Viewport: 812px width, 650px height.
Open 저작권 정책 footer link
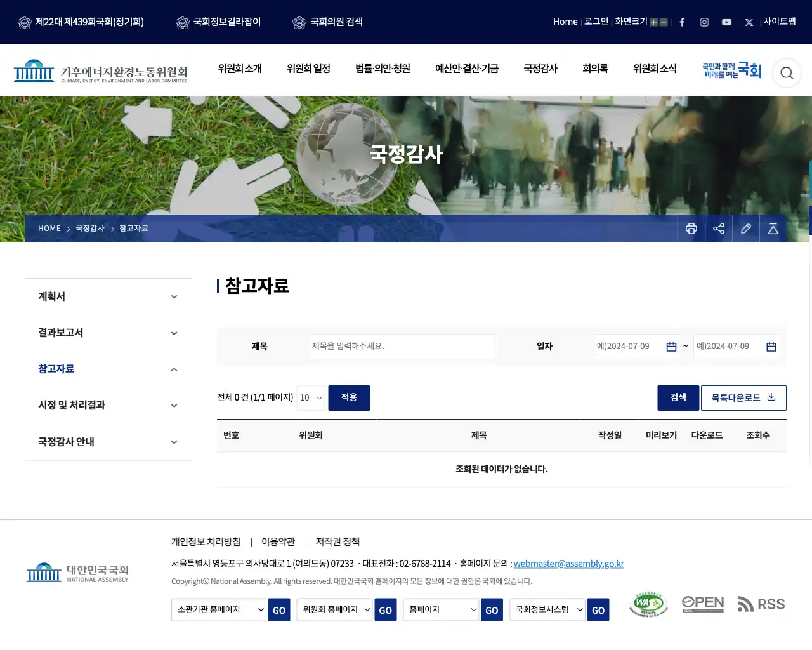coord(337,542)
